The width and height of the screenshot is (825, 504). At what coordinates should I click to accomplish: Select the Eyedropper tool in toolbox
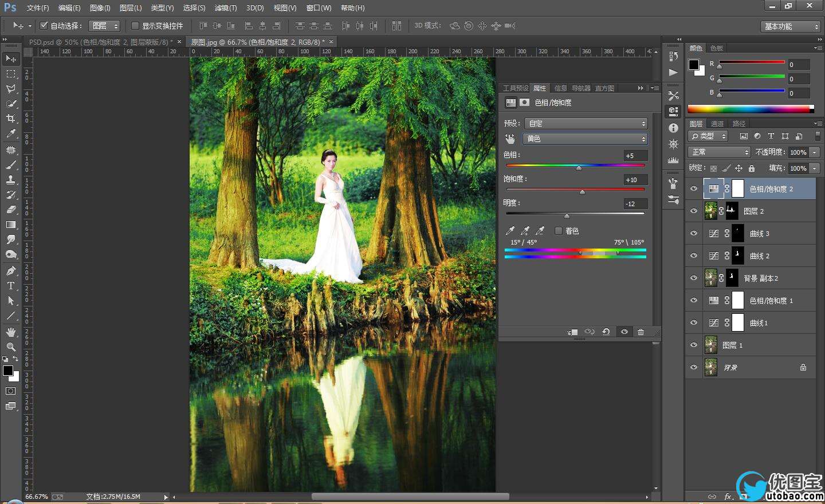[11, 133]
